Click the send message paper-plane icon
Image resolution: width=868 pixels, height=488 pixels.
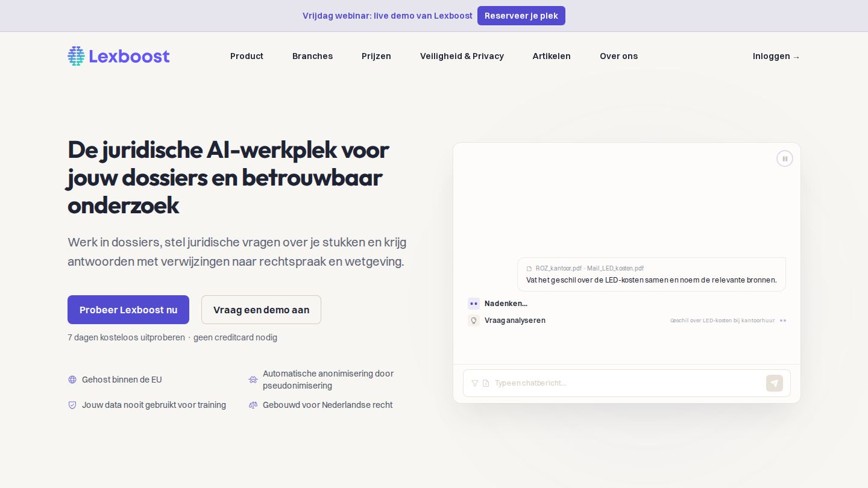tap(775, 383)
